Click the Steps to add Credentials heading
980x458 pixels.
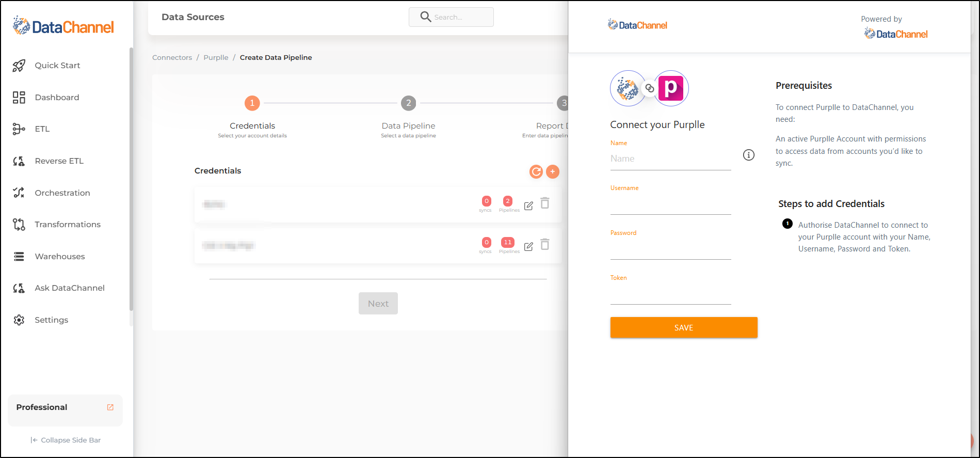(831, 204)
